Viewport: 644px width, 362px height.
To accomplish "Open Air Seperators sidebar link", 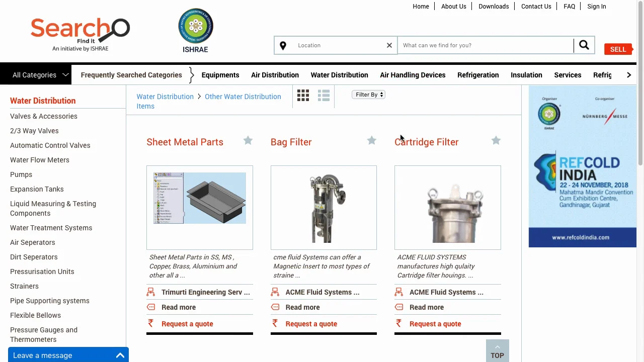I will [33, 242].
